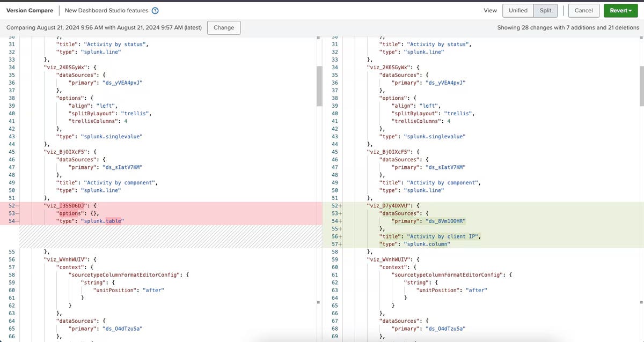Click the help question mark icon
The height and width of the screenshot is (342, 644).
(155, 11)
